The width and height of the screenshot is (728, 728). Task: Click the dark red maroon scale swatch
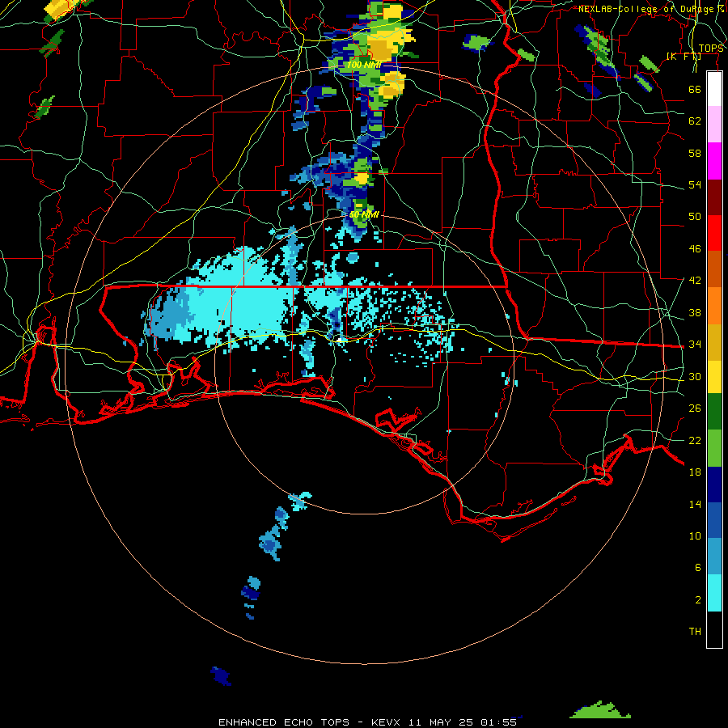[x=714, y=197]
